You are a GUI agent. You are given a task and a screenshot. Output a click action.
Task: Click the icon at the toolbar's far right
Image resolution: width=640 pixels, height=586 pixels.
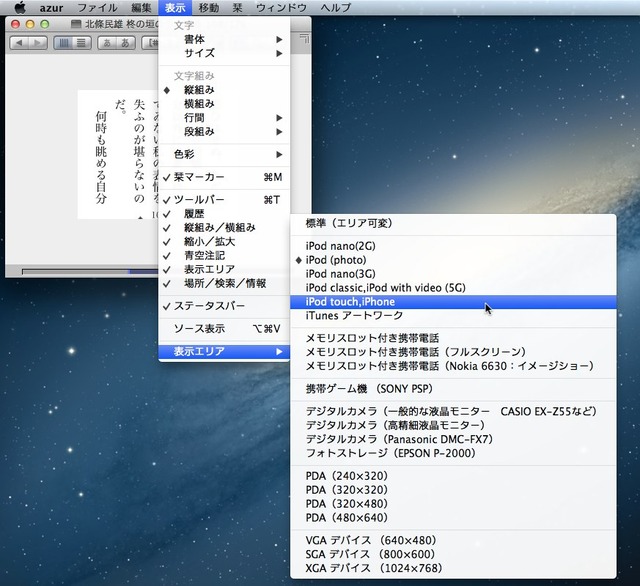click(x=304, y=39)
